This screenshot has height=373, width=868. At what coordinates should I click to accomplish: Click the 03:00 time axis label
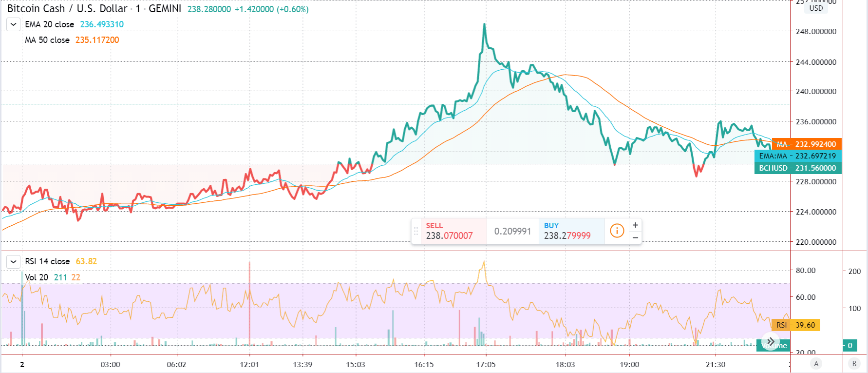pyautogui.click(x=111, y=364)
